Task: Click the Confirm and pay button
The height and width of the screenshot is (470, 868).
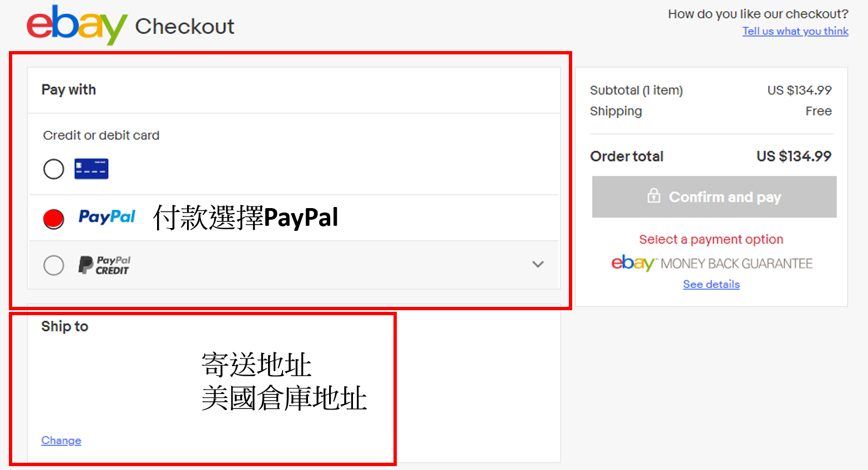Action: click(x=714, y=197)
